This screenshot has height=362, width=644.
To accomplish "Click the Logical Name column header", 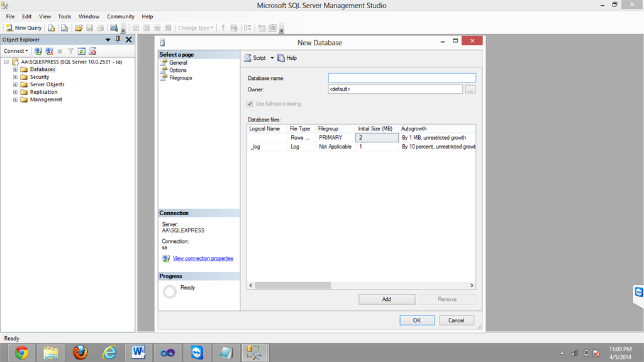I will pyautogui.click(x=267, y=129).
